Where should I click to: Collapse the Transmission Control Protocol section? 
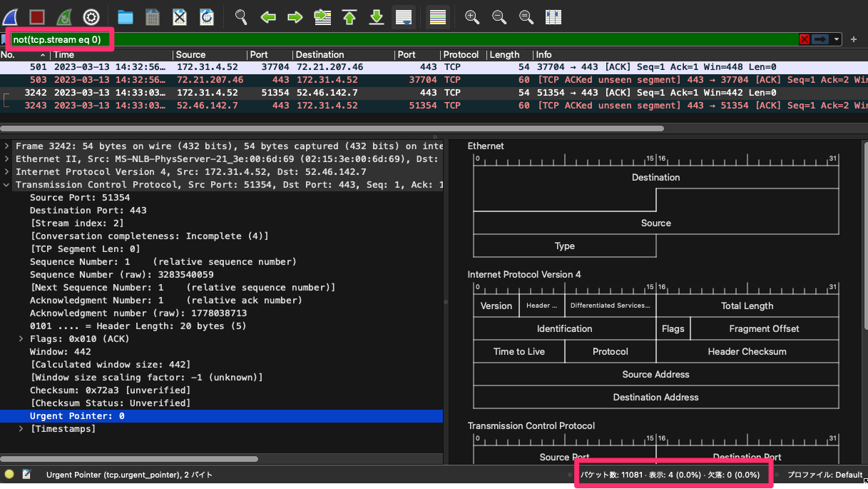(7, 184)
